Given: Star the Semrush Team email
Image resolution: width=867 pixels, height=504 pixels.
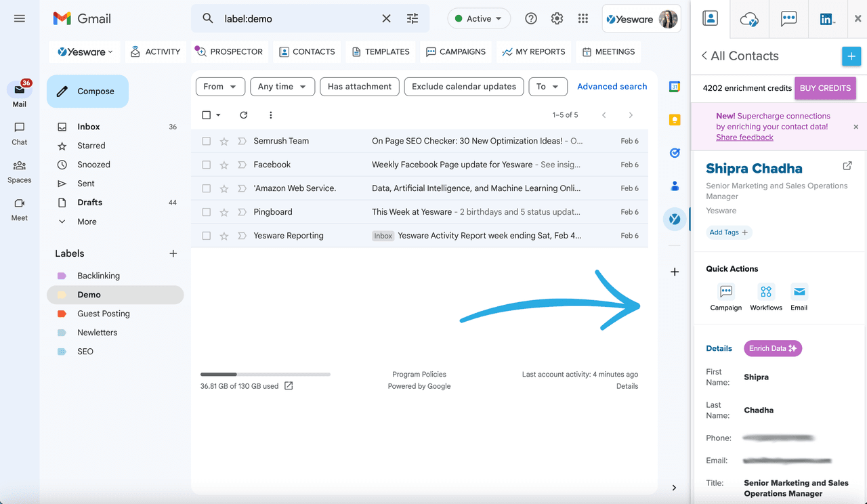Looking at the screenshot, I should pyautogui.click(x=225, y=141).
